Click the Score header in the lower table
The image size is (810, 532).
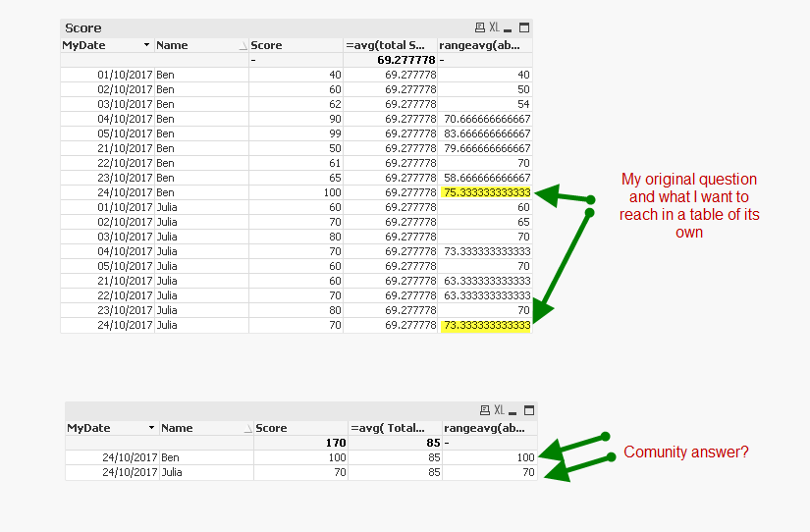(x=300, y=428)
